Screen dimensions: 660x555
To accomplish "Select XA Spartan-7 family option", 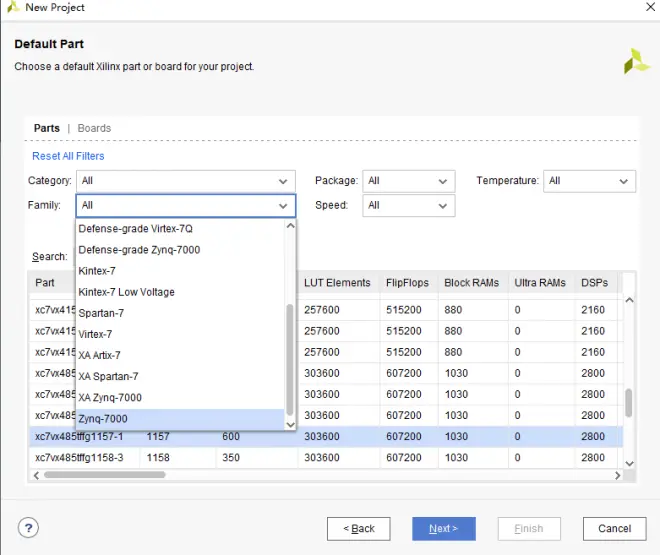I will click(180, 376).
